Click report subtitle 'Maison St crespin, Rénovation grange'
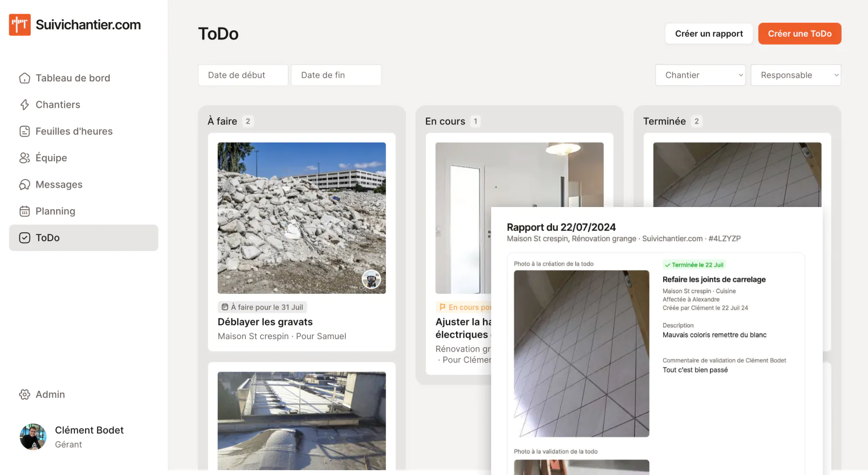The width and height of the screenshot is (868, 475). click(571, 238)
